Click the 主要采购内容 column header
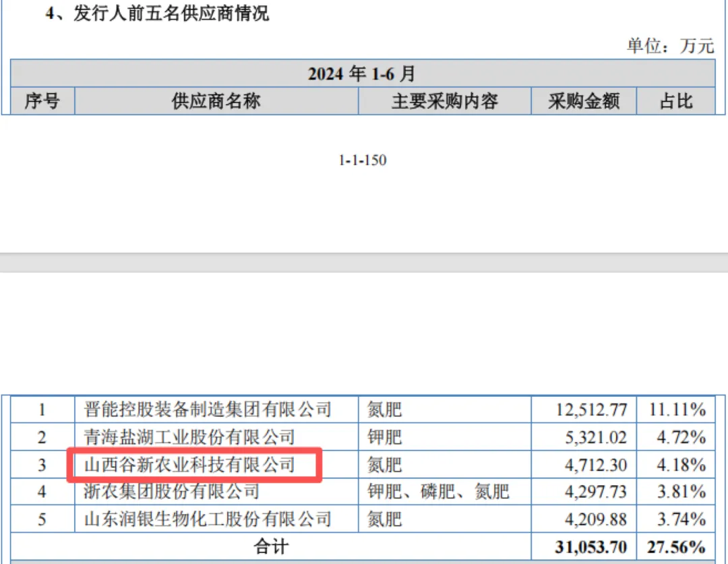Viewport: 728px width, 564px height. [446, 101]
